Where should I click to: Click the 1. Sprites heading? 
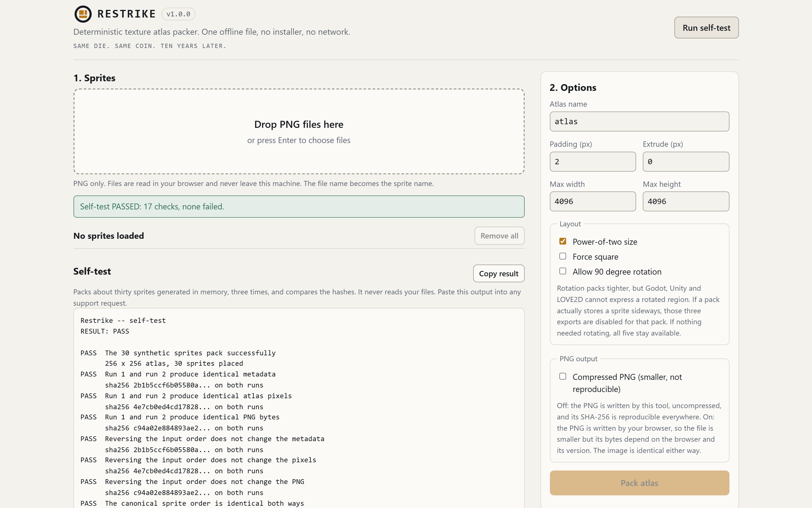(94, 78)
